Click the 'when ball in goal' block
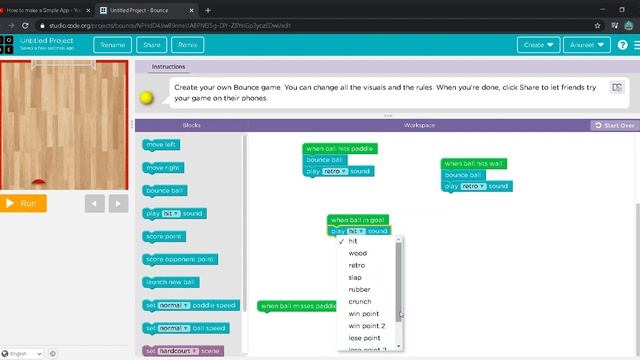Screen dimensions: 640x360 coord(358,220)
